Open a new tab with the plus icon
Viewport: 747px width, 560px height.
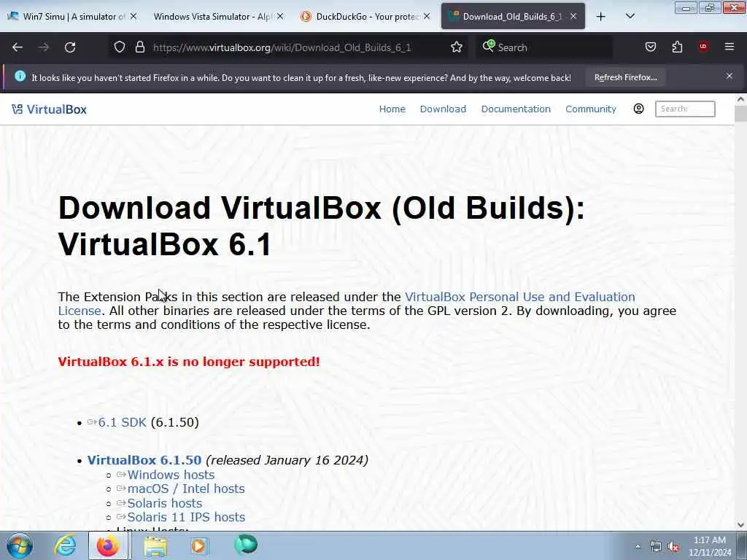[x=601, y=17]
